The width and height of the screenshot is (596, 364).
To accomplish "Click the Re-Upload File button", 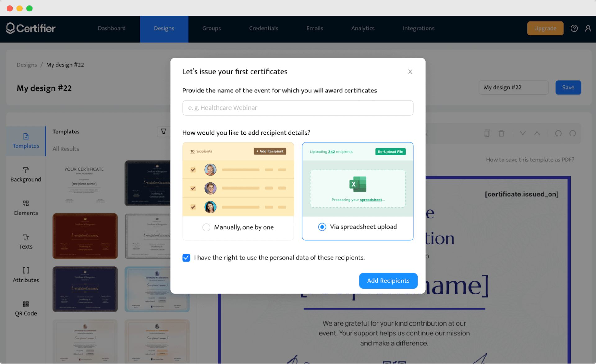I will 390,151.
